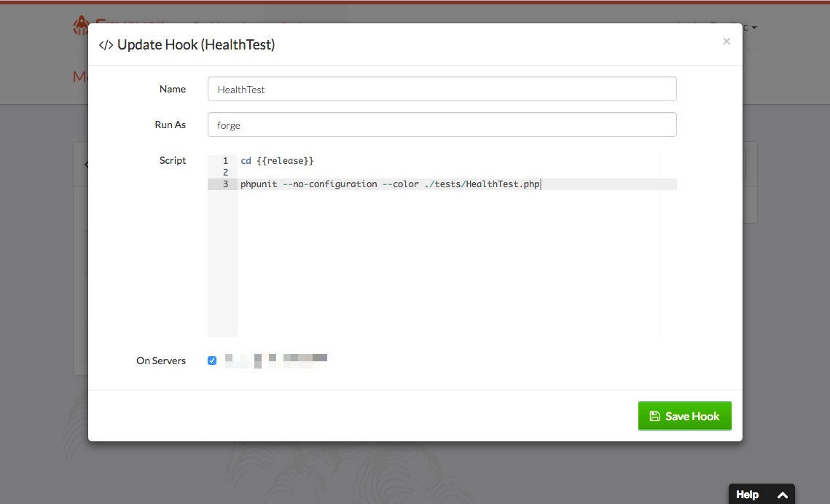
Task: Click the blurred server name label
Action: [275, 361]
